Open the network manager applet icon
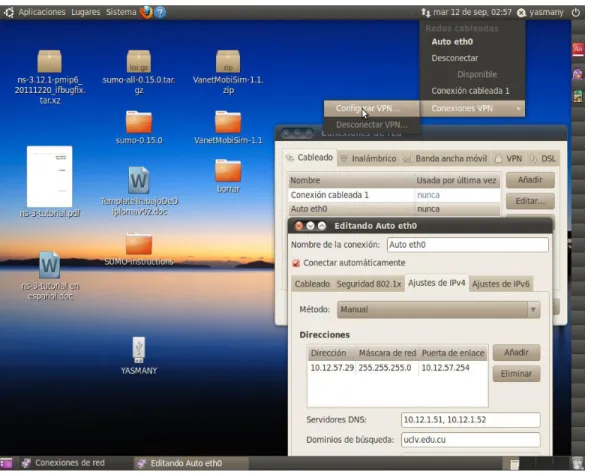591x475 pixels. click(426, 12)
